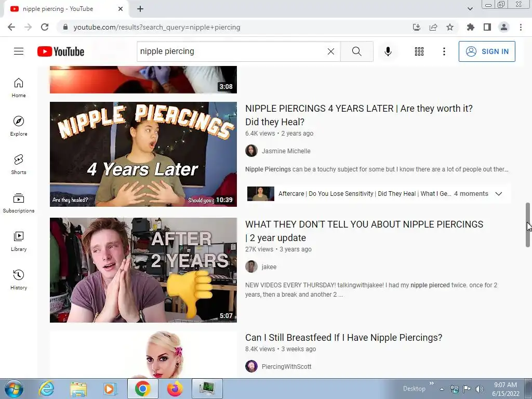Open the Windows Start button
Screen dimensions: 532x399
pyautogui.click(x=14, y=389)
